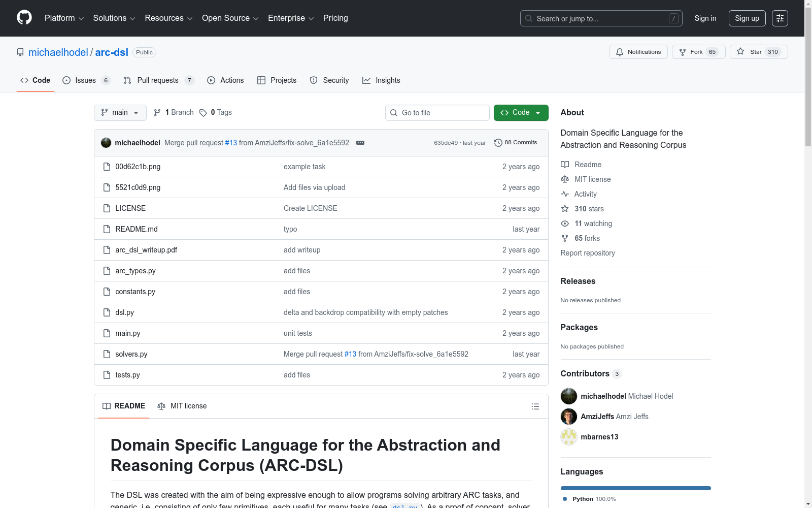Click the Python language bar
Viewport: 812px width, 508px height.
click(636, 488)
